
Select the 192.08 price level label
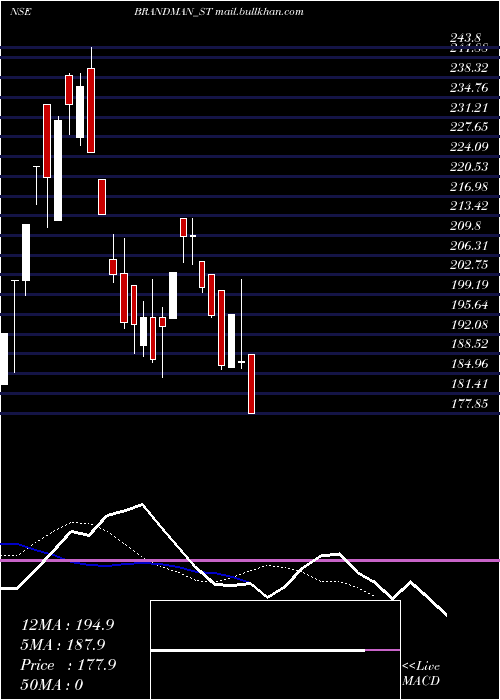click(x=469, y=324)
